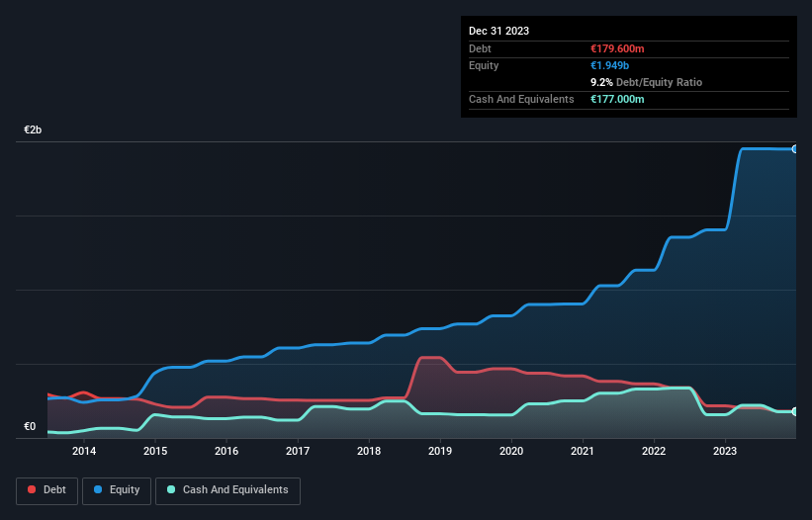Click the €177.000m cash value
The width and height of the screenshot is (812, 520).
pos(617,99)
